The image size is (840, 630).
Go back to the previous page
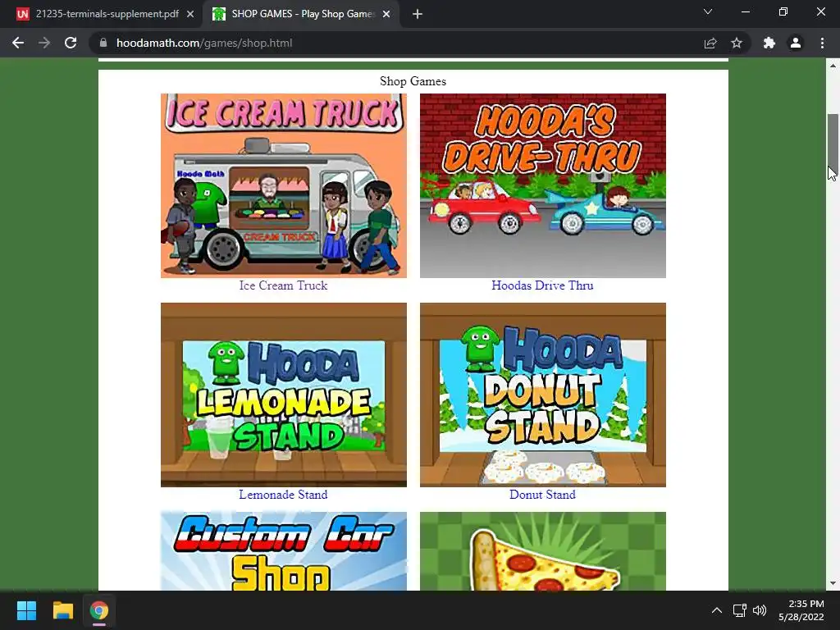tap(18, 43)
